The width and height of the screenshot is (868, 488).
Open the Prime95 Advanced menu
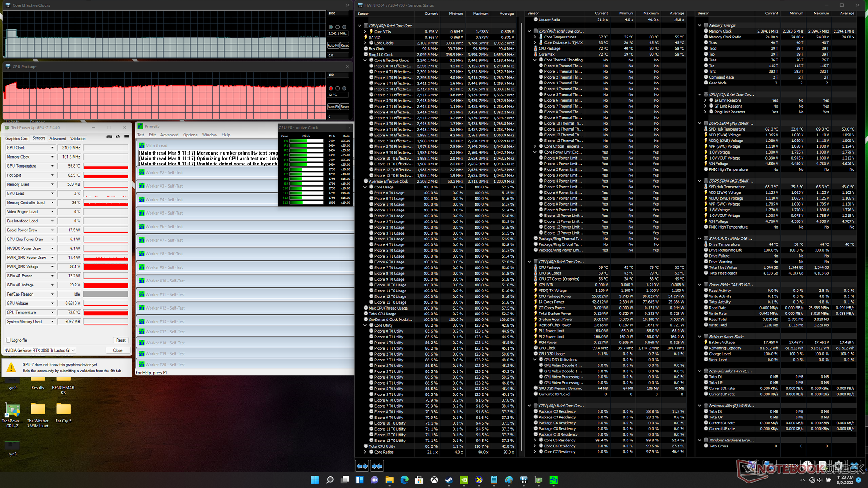[169, 135]
